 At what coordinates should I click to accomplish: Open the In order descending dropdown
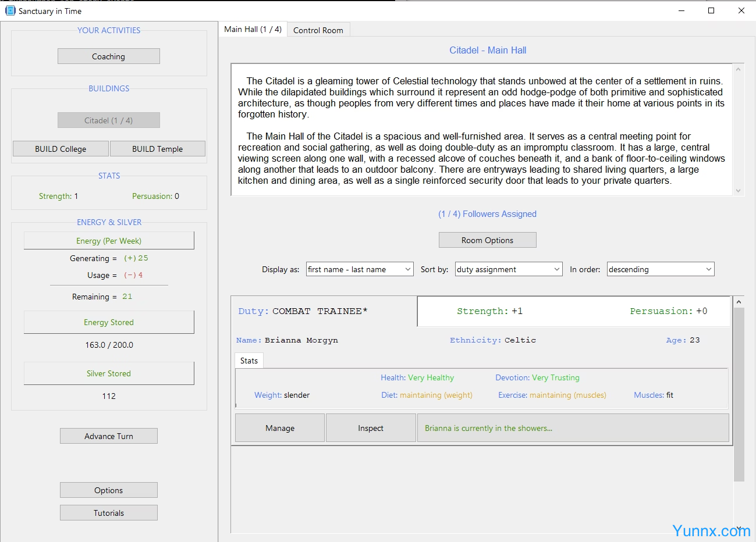coord(660,269)
